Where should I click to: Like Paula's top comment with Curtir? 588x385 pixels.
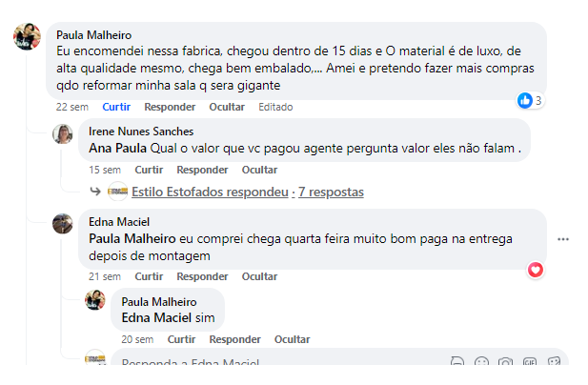[x=116, y=107]
